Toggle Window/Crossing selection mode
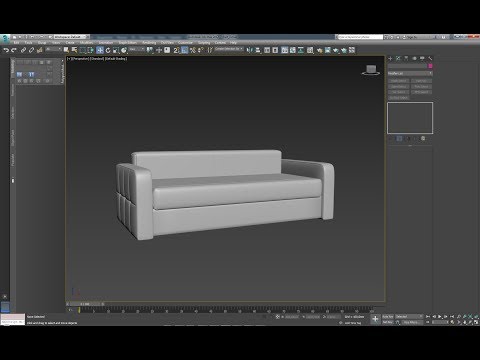 tap(90, 50)
